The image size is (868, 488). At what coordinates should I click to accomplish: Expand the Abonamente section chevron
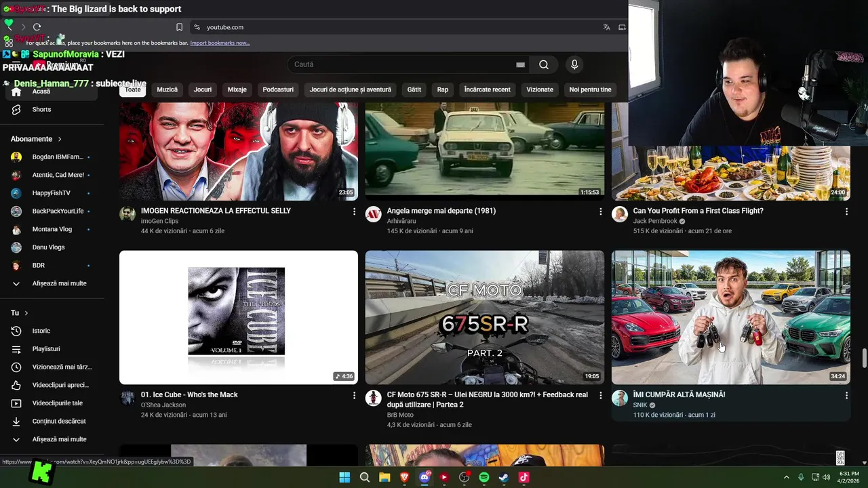point(60,139)
